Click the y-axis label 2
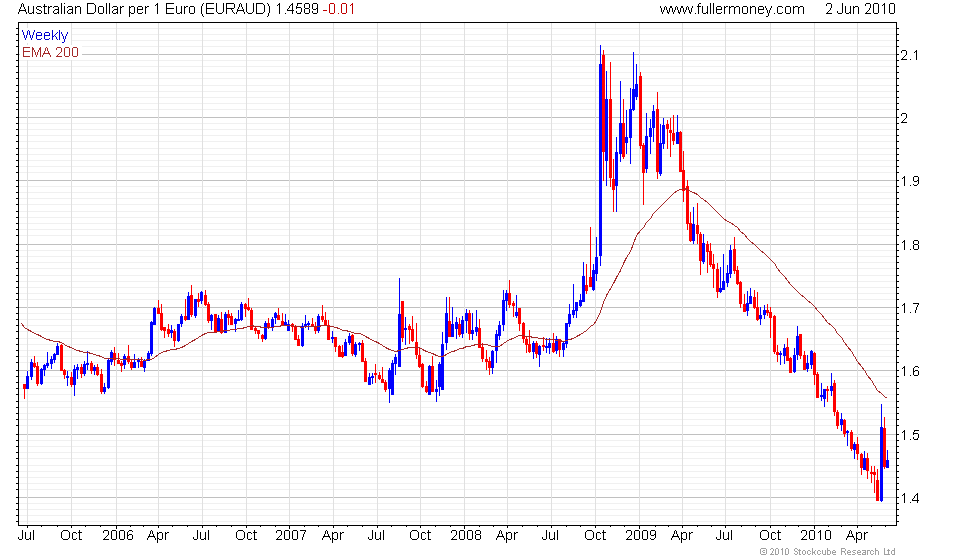This screenshot has height=560, width=980. point(904,119)
